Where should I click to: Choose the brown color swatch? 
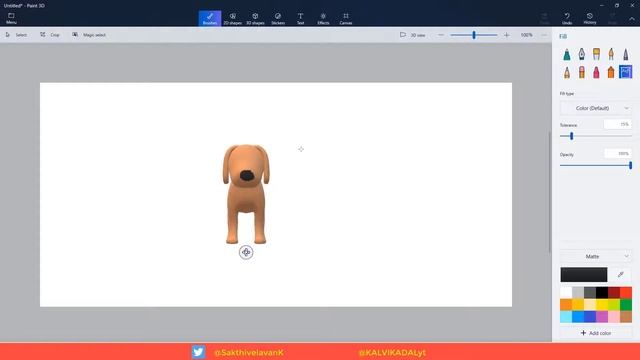[x=626, y=316]
